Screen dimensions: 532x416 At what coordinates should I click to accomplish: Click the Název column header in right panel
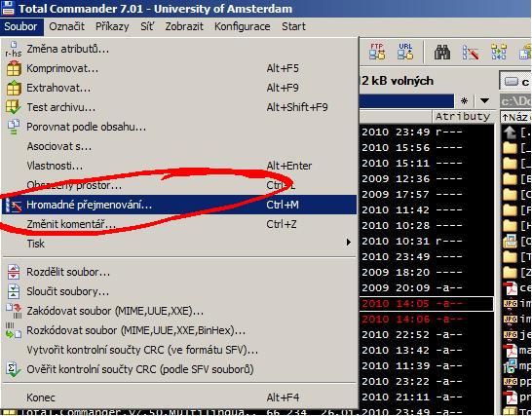click(515, 117)
